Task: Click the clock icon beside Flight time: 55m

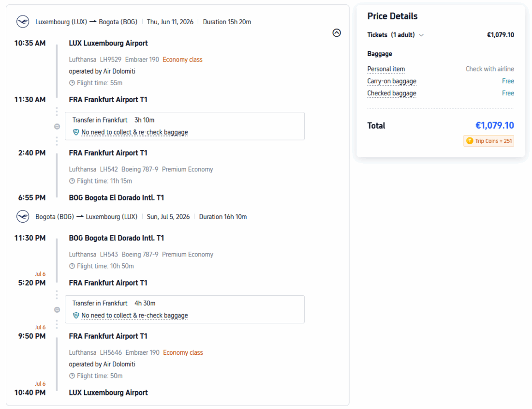Action: [72, 83]
